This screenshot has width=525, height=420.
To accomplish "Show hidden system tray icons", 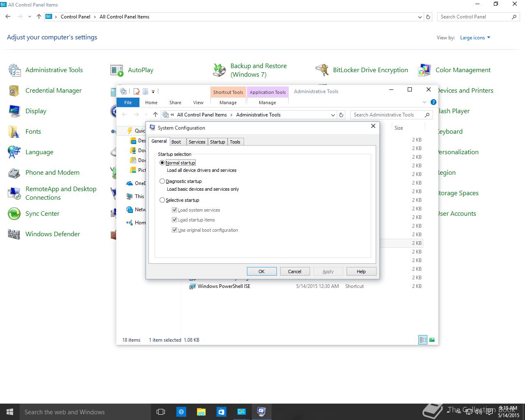I will 448,412.
